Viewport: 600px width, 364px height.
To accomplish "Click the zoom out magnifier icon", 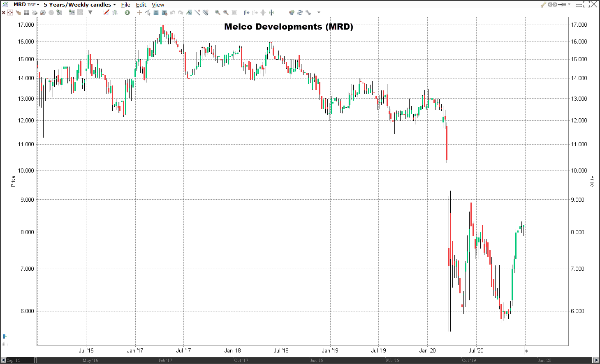I will point(226,12).
